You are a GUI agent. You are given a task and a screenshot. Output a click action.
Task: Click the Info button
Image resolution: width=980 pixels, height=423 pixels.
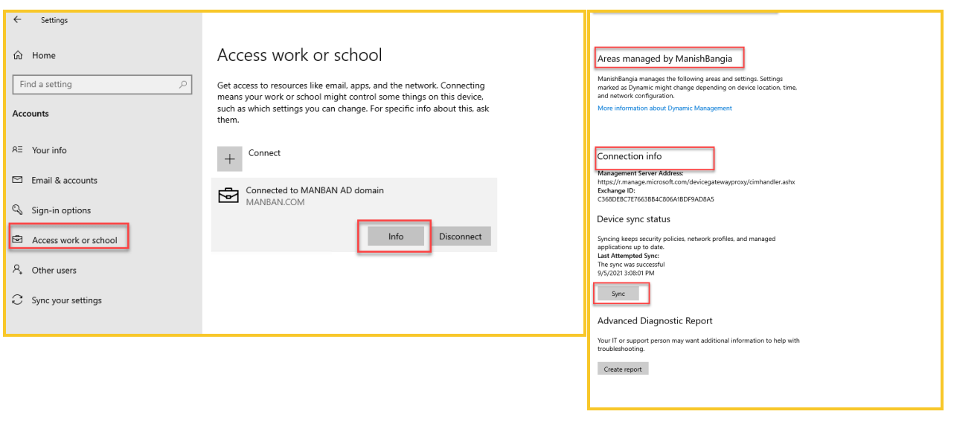(396, 236)
